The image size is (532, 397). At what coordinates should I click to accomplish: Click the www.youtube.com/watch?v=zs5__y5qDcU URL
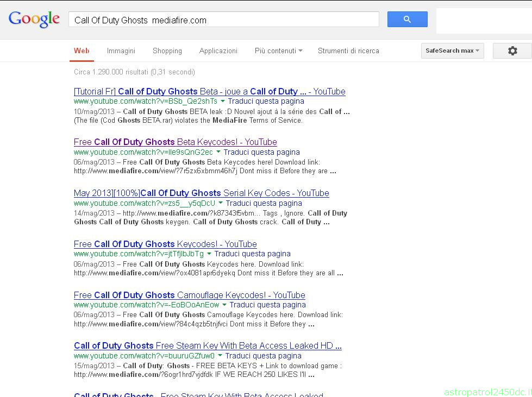click(145, 204)
